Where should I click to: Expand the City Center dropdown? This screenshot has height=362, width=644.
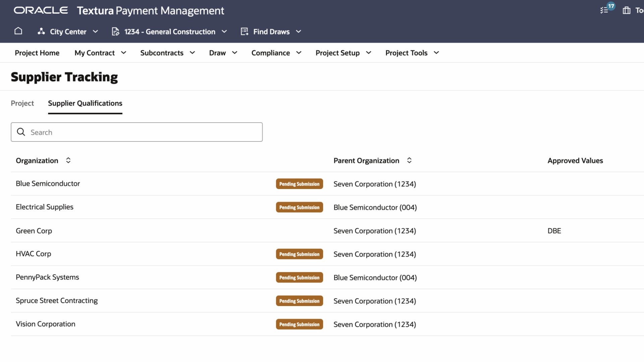click(95, 32)
